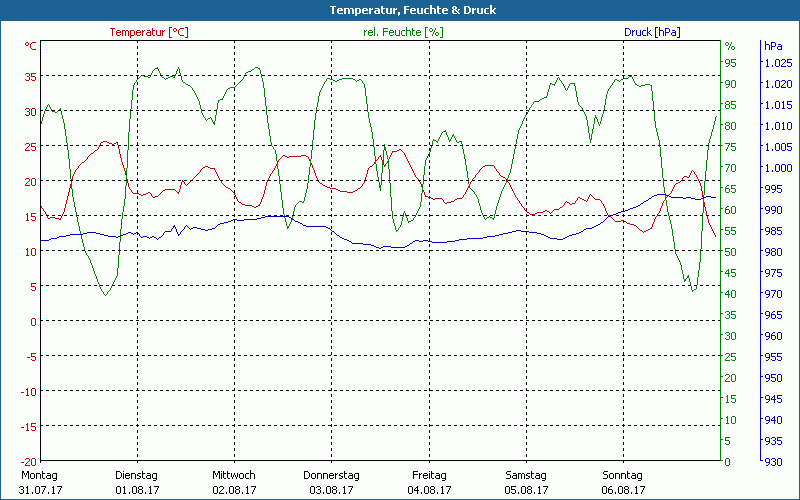Select the 'Temperatur [°C]' legend label

click(x=149, y=32)
